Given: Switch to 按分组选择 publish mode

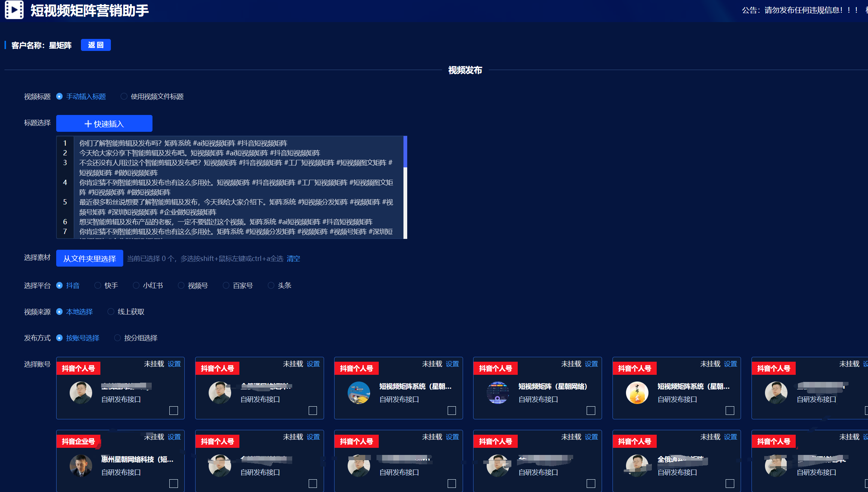Looking at the screenshot, I should (117, 338).
